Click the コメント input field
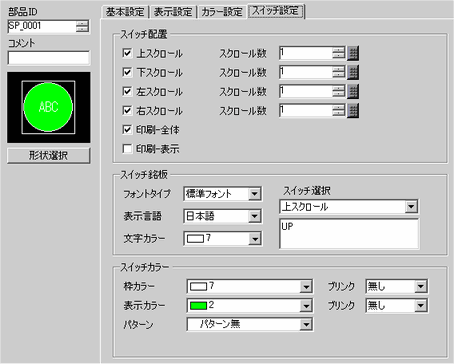The width and height of the screenshot is (454, 364). point(49,58)
